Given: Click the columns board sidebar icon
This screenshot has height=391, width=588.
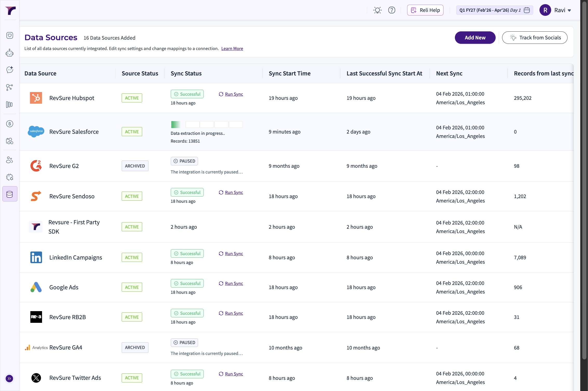Looking at the screenshot, I should 10,104.
